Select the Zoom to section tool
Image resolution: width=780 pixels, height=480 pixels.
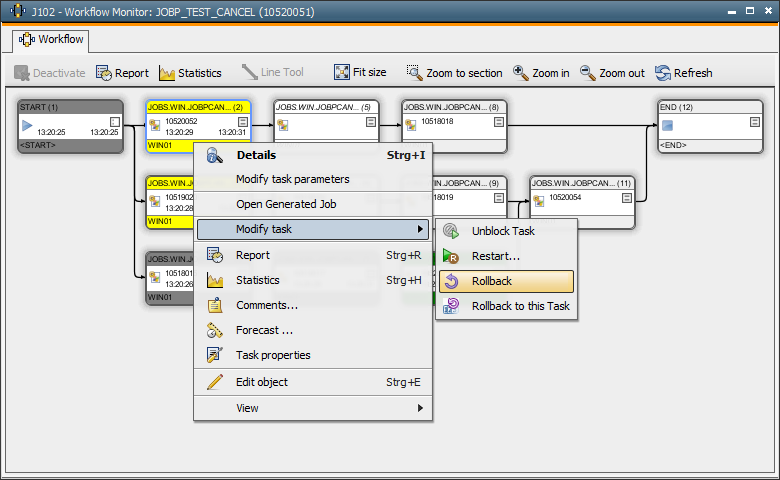click(x=415, y=73)
